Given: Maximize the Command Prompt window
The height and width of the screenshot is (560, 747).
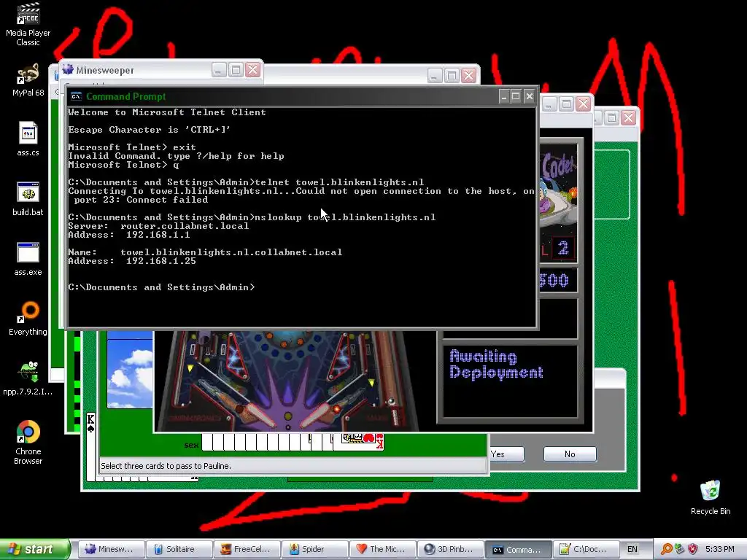Looking at the screenshot, I should coord(516,97).
